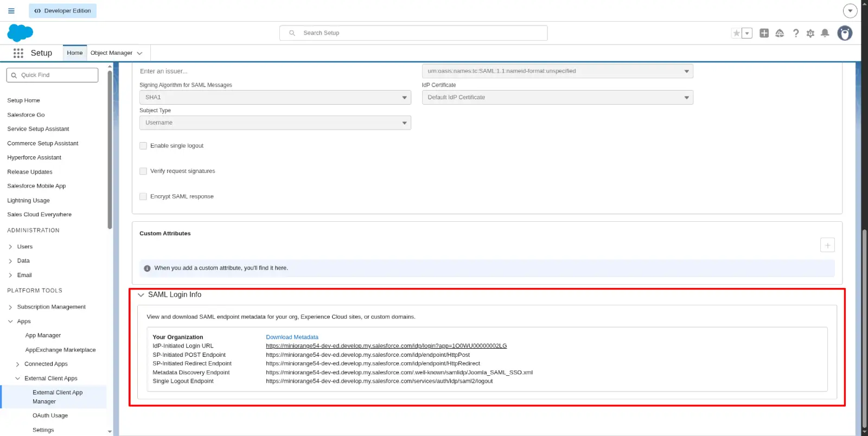868x436 pixels.
Task: Click the Download Metadata link
Action: 292,337
